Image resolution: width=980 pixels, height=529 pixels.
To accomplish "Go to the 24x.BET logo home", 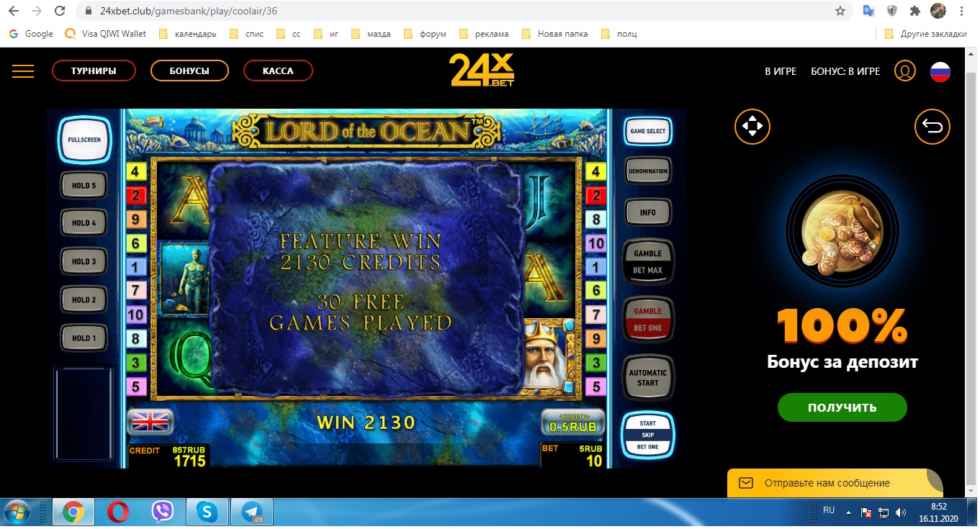I will point(482,71).
